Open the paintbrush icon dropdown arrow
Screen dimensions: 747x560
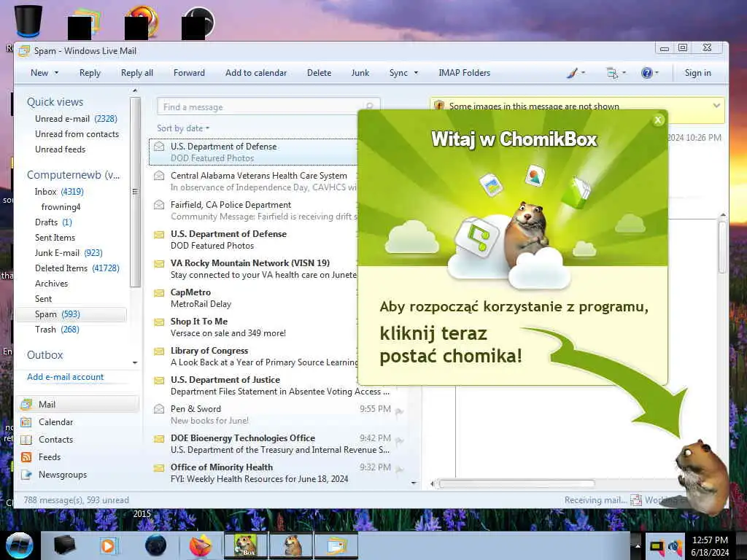[x=583, y=73]
